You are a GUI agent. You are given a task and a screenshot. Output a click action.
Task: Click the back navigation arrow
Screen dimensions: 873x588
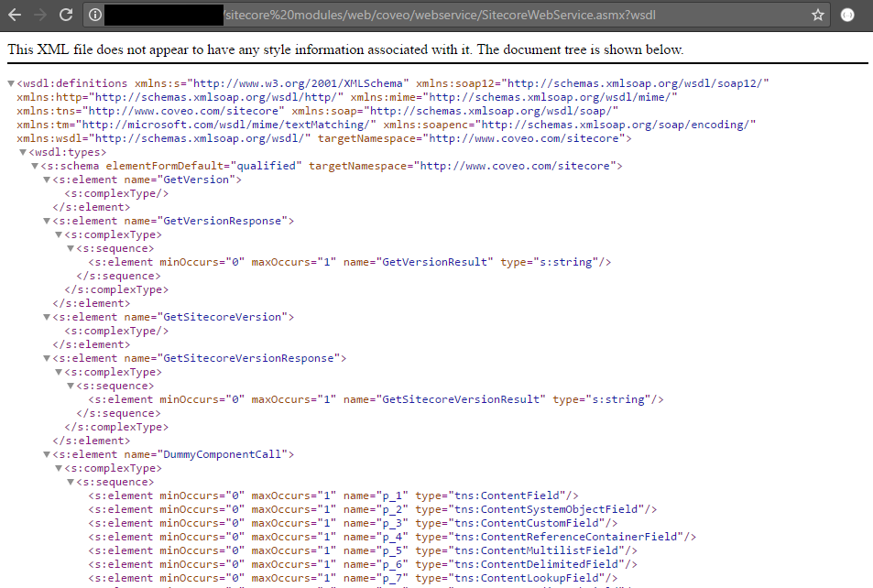point(14,15)
